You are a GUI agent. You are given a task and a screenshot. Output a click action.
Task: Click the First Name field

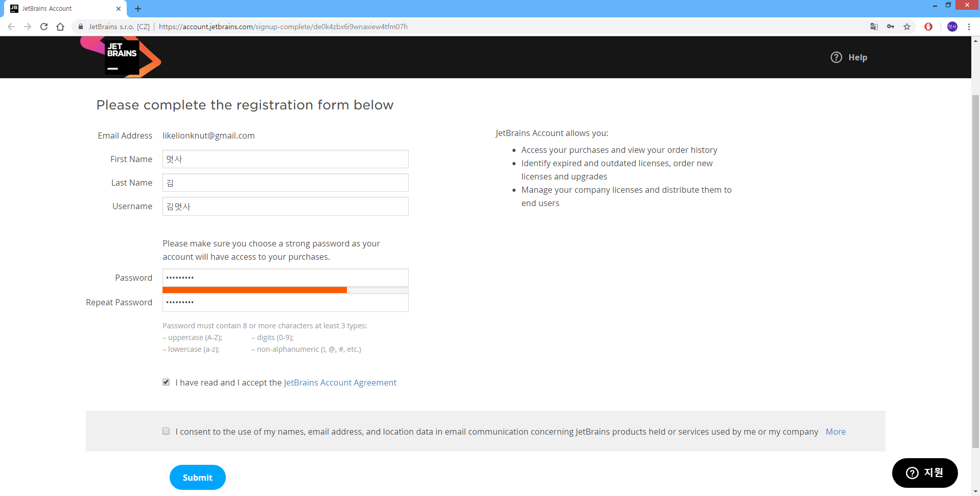pos(286,159)
